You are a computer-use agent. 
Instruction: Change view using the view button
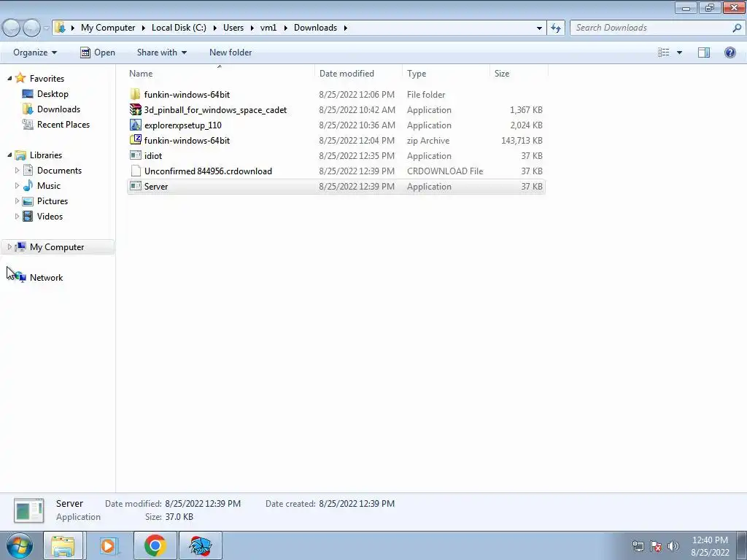click(x=664, y=52)
